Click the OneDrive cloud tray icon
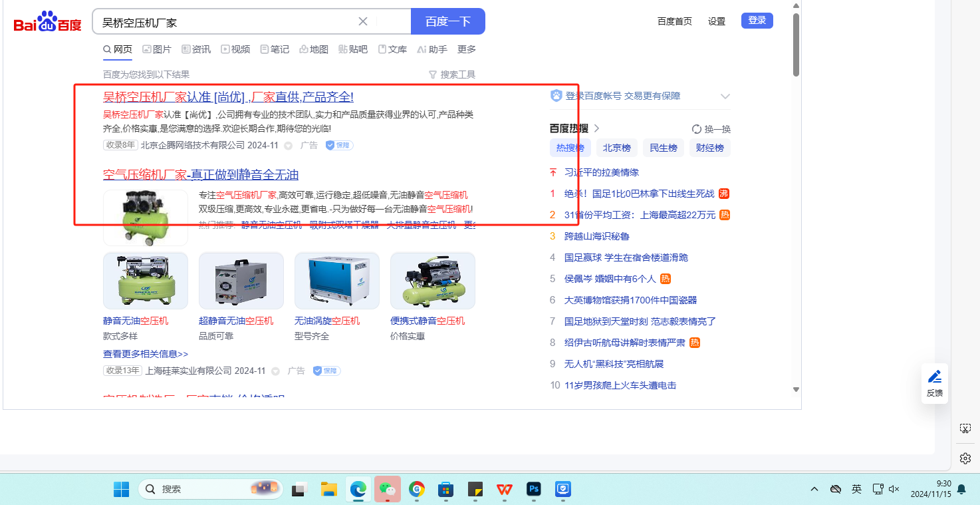980x505 pixels. click(836, 489)
